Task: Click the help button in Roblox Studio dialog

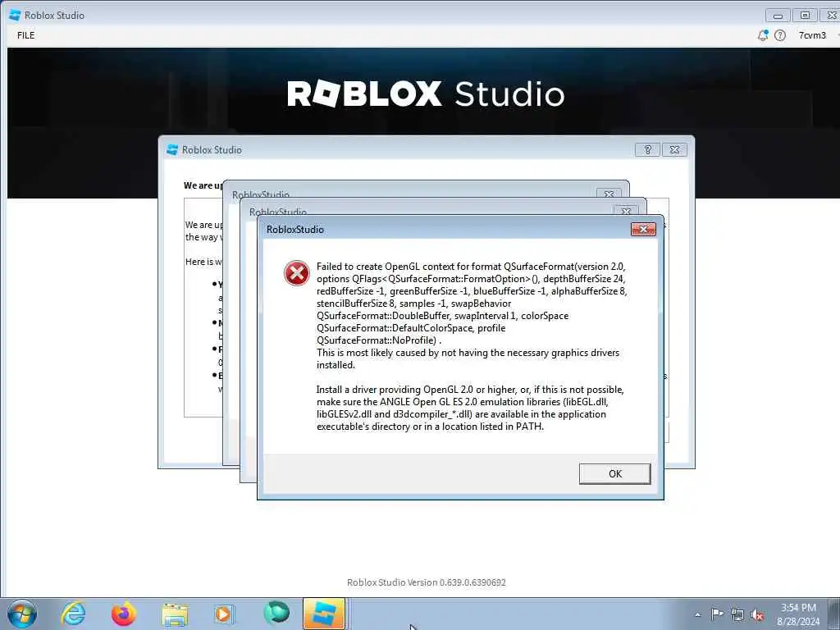Action: 647,149
